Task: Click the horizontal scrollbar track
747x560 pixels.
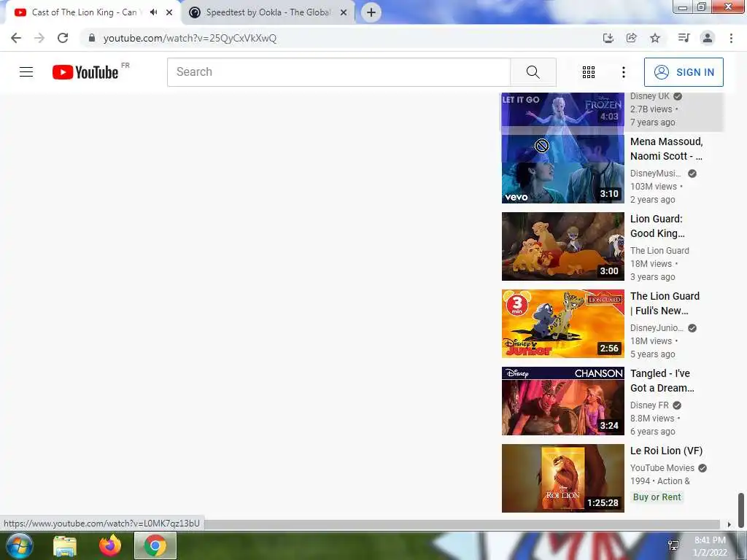Action: tap(462, 524)
